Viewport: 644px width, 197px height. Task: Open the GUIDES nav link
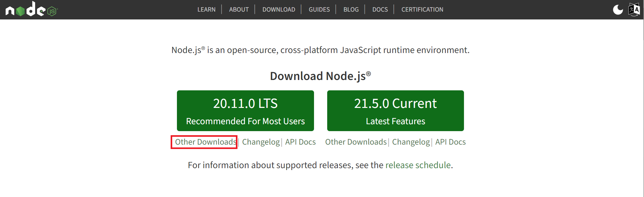(x=319, y=9)
